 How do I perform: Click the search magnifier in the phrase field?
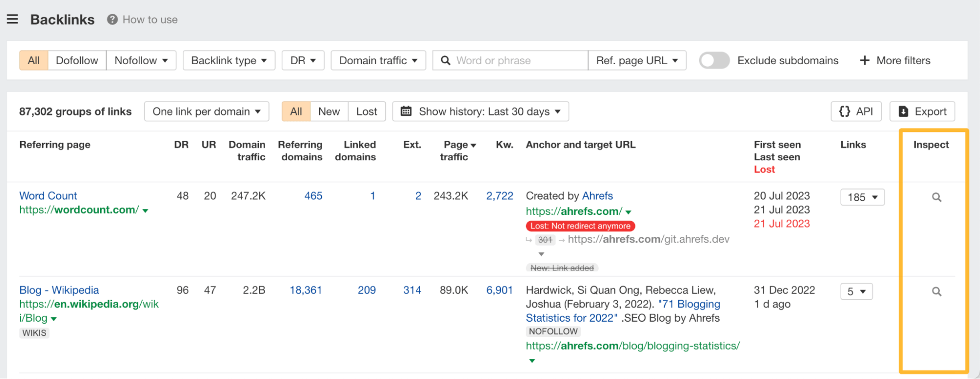(x=445, y=60)
